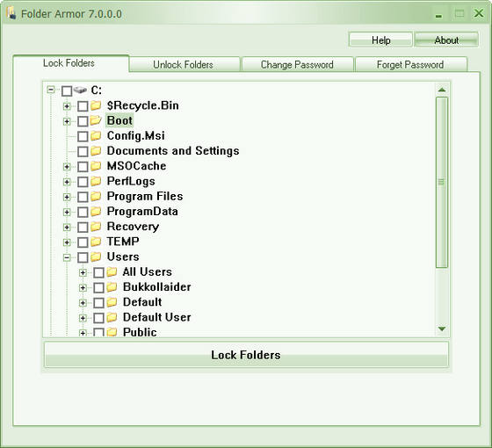Click the large Lock Folders button
492x448 pixels.
click(x=246, y=355)
